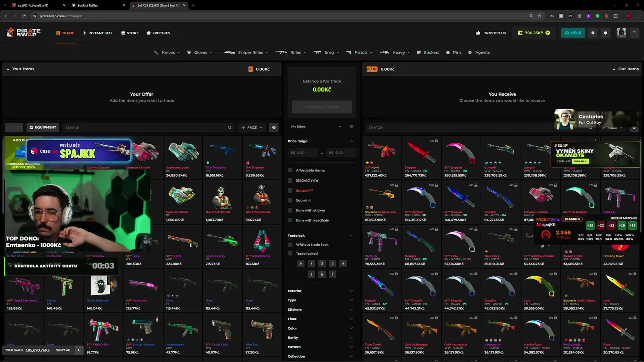The height and width of the screenshot is (362, 644).
Task: Click the search magnifier in Your Items
Action: [x=230, y=127]
